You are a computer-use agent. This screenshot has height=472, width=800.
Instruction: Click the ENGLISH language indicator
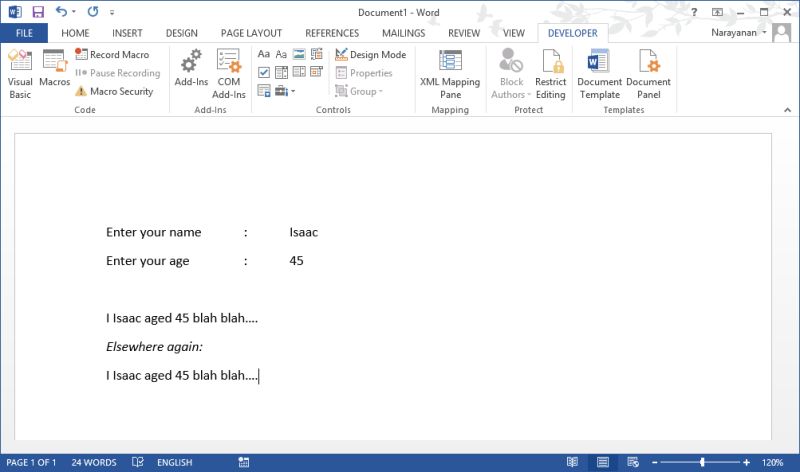174,462
